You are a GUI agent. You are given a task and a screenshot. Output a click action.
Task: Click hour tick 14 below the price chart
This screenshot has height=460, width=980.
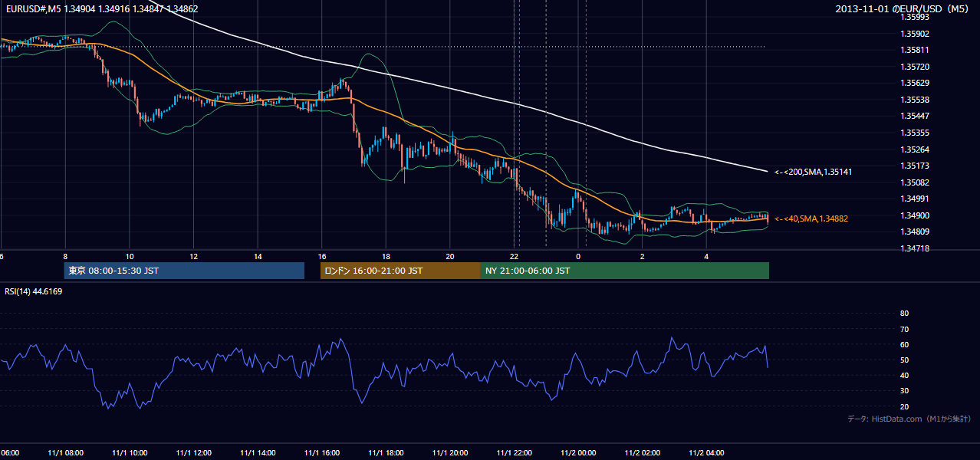click(258, 257)
